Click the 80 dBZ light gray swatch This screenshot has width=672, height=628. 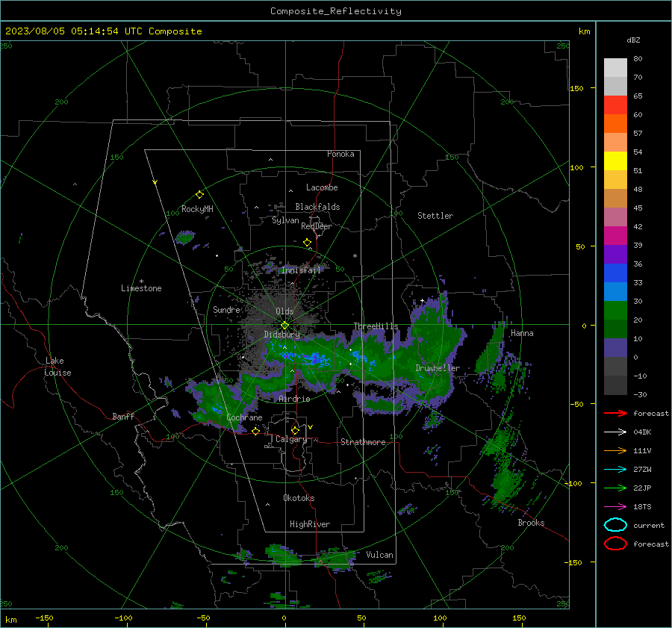point(615,68)
